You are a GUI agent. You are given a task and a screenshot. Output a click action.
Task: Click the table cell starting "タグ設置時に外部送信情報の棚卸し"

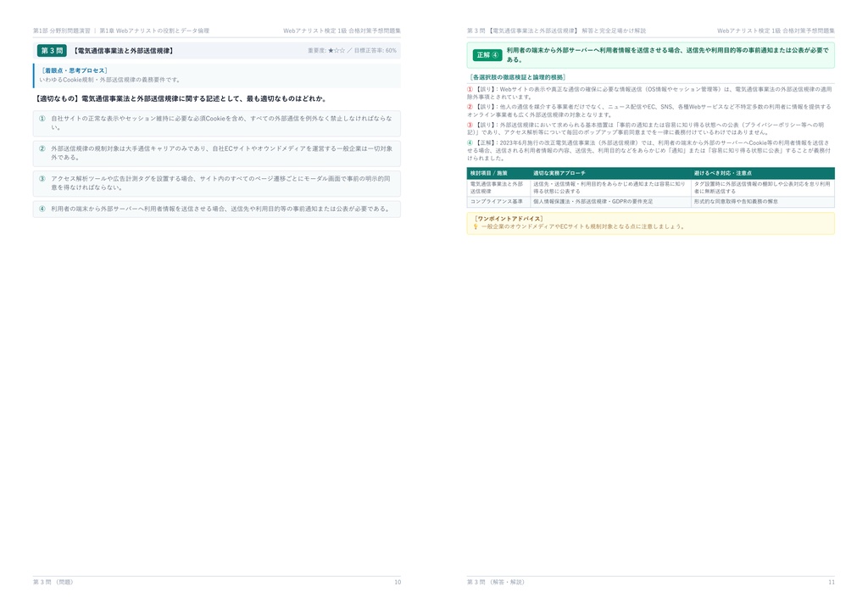point(762,187)
